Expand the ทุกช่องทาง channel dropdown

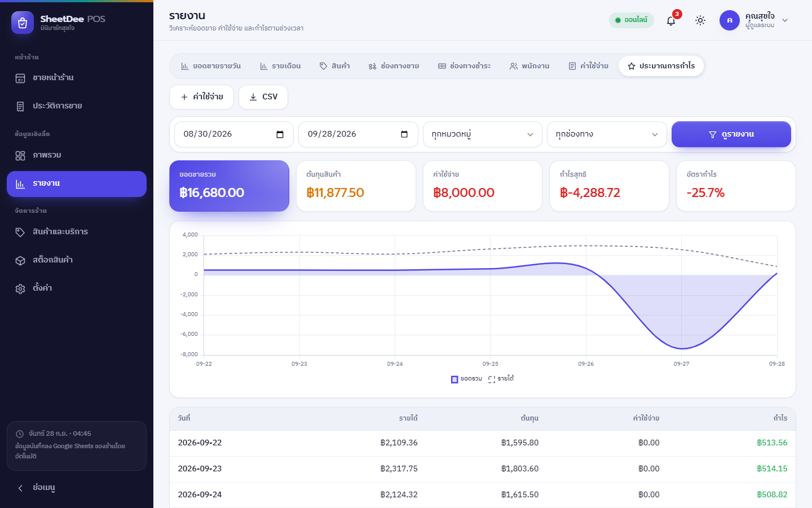coord(607,134)
